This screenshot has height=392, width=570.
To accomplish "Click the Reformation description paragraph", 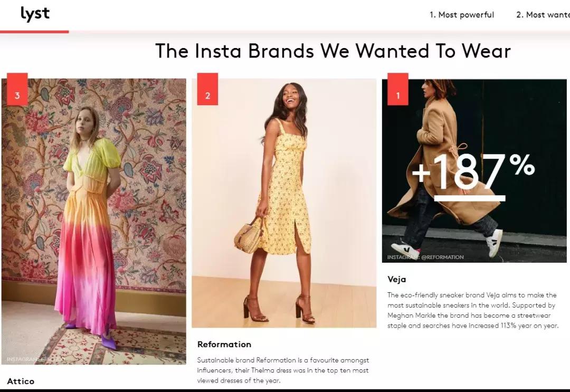I will pos(283,370).
